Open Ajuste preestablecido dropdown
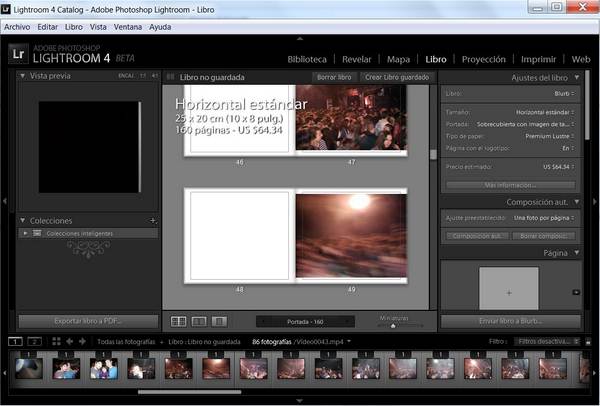 544,218
